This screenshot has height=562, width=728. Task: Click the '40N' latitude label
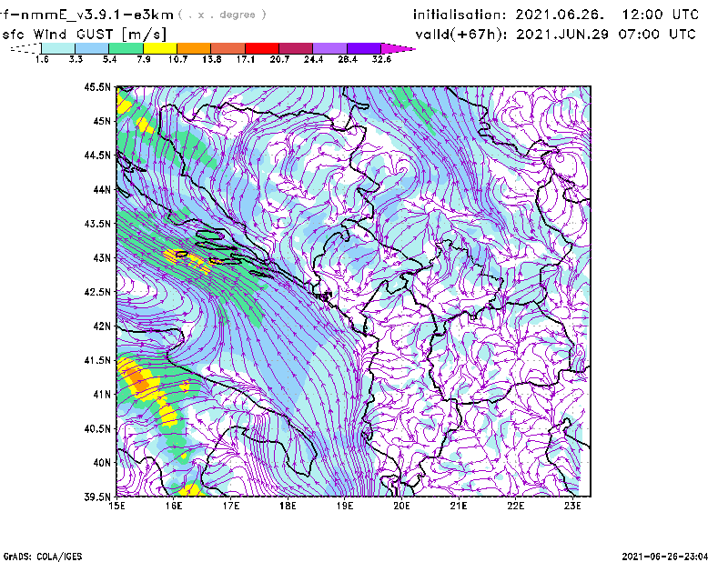(102, 463)
